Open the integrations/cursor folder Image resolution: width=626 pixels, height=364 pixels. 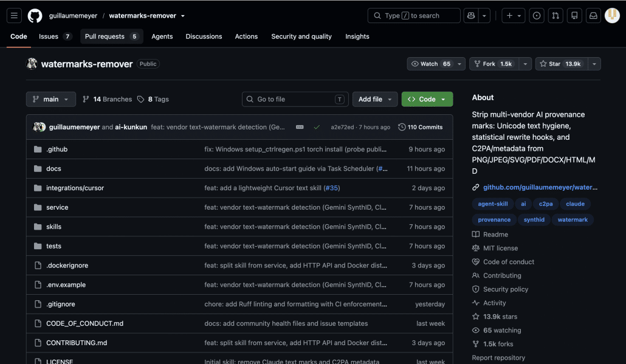tap(75, 188)
